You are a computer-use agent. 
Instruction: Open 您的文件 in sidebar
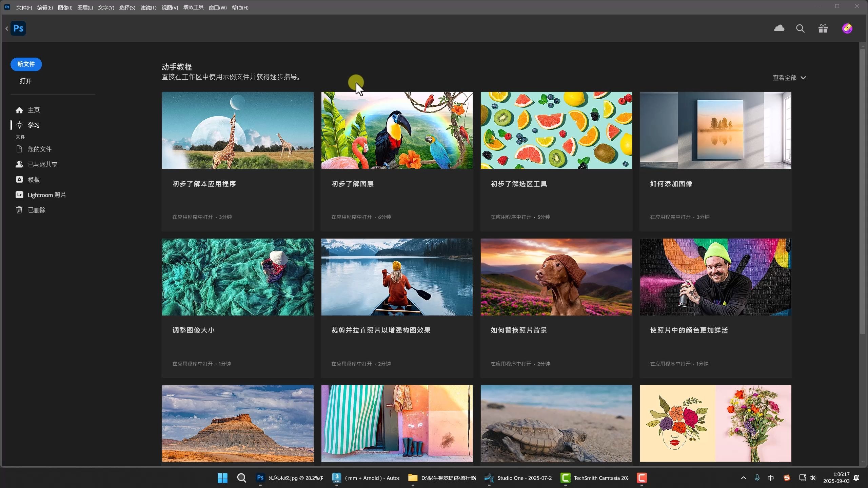point(34,149)
